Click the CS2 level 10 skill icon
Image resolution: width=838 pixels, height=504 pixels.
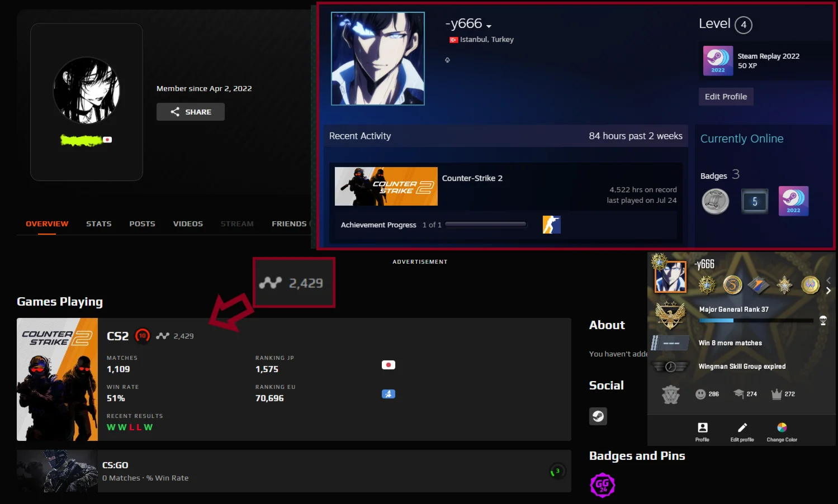143,336
